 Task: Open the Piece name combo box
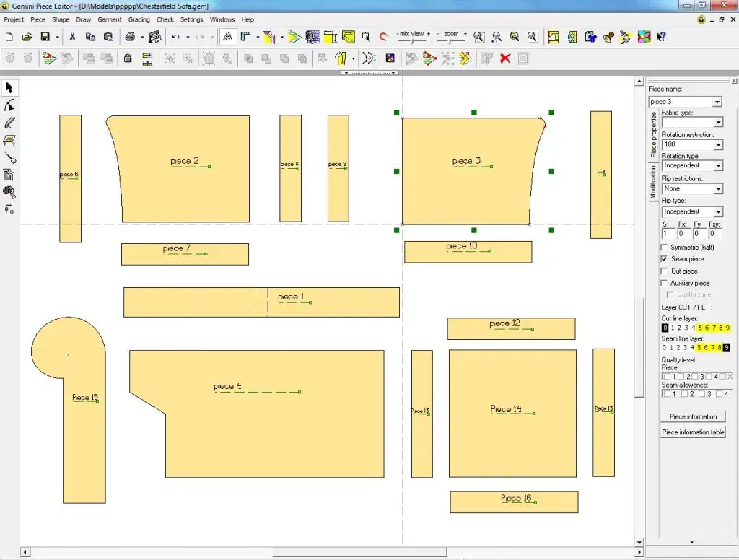(x=717, y=102)
